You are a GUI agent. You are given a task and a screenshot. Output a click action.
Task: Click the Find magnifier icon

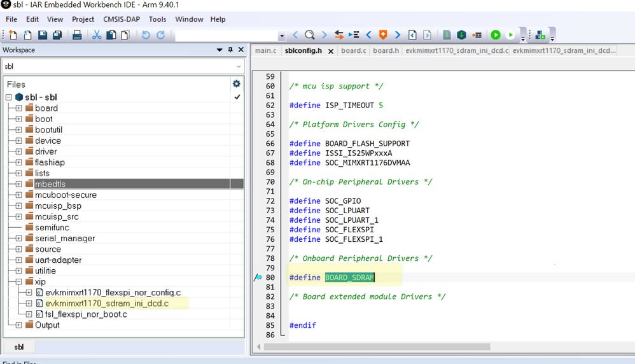[309, 35]
